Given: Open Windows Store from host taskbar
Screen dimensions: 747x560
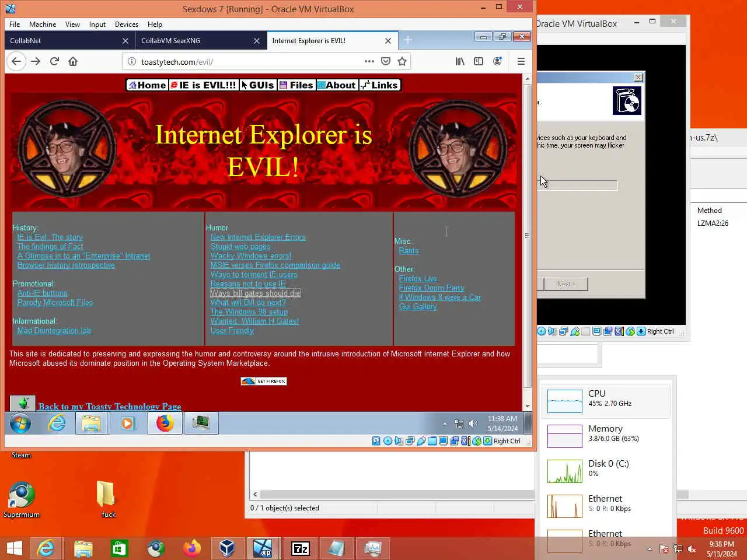Looking at the screenshot, I should coord(120,548).
